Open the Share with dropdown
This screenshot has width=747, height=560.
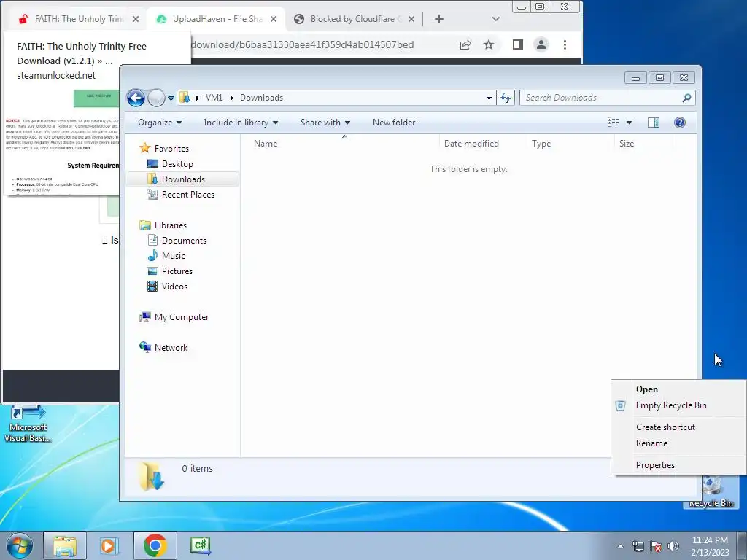point(325,122)
